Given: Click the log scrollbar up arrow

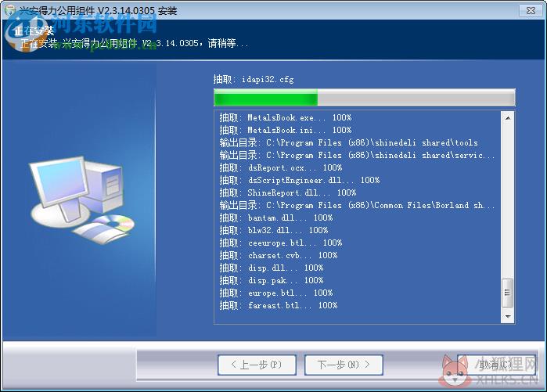Looking at the screenshot, I should (508, 118).
